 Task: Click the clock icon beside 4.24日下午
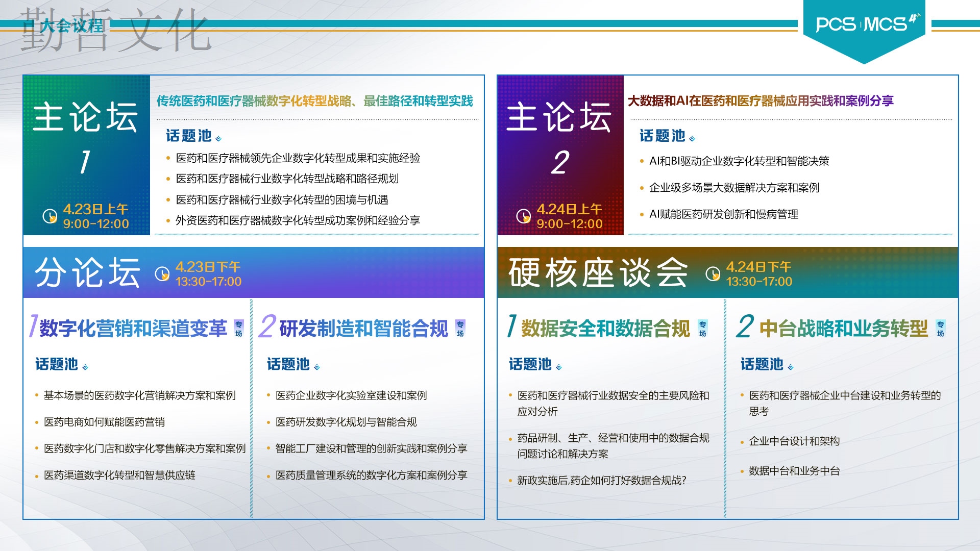point(713,274)
